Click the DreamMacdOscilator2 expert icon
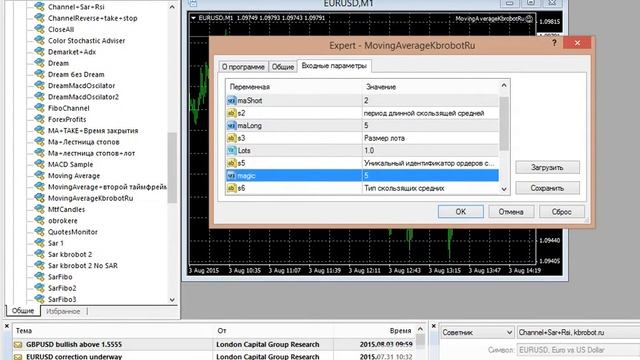Image resolution: width=640 pixels, height=360 pixels. click(39, 97)
